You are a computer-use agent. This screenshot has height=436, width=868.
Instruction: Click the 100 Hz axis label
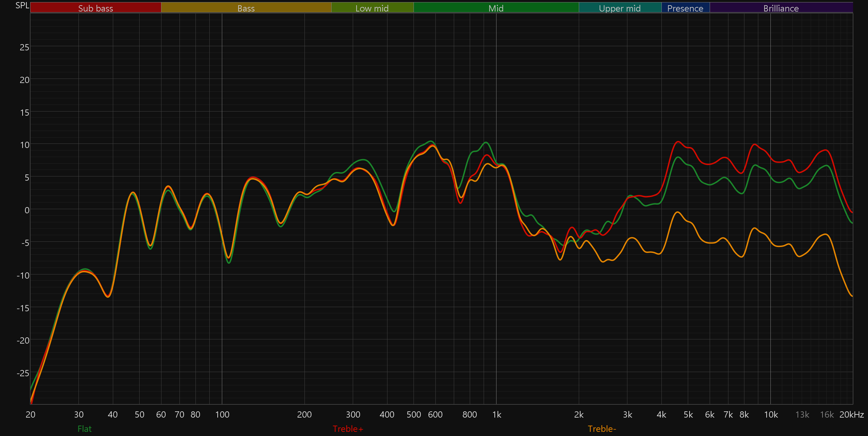(x=222, y=414)
